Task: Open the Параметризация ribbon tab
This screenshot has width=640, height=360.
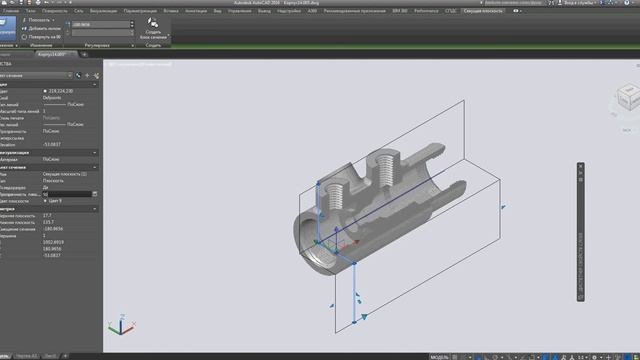Action: [x=140, y=11]
